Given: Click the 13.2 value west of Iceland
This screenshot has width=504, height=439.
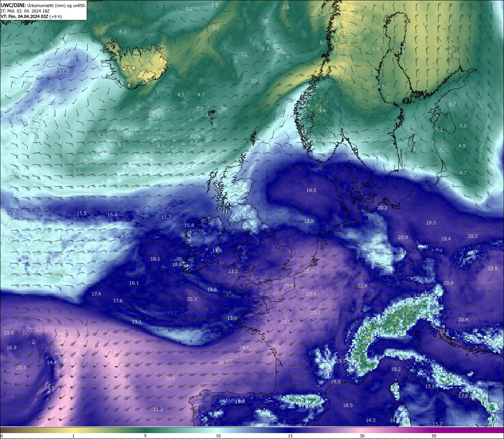Looking at the screenshot, I should (64, 72).
